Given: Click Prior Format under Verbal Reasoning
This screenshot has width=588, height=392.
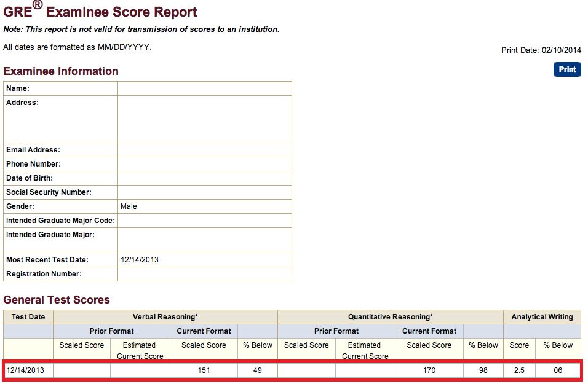Looking at the screenshot, I should click(x=111, y=331).
